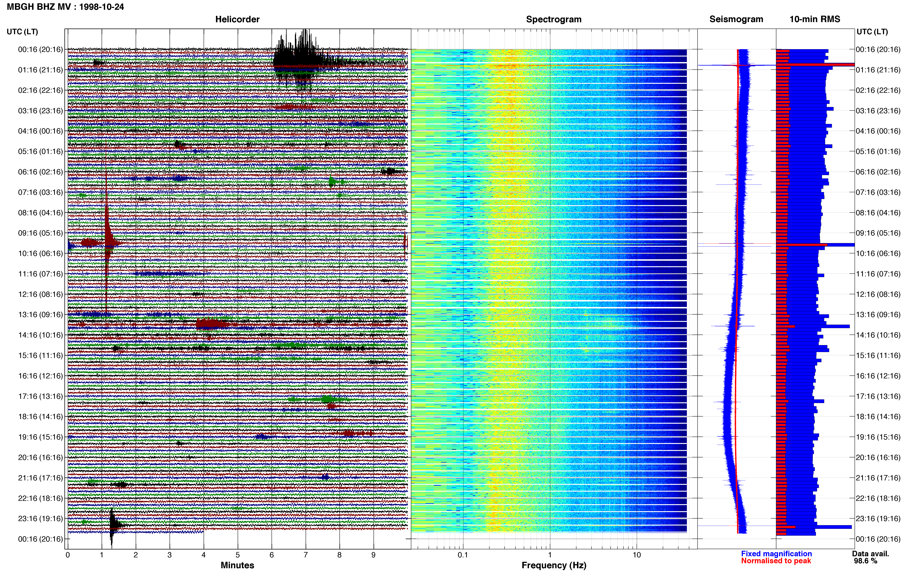Click the 'Helicorder' panel heading
The height and width of the screenshot is (578, 924).
[x=237, y=19]
